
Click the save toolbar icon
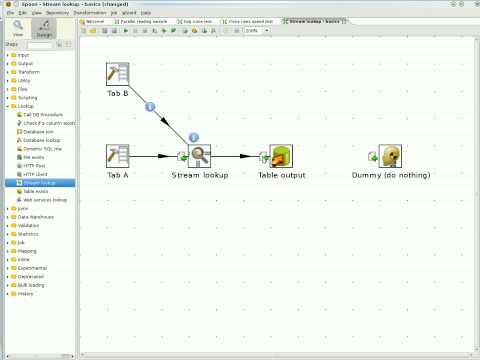105,31
